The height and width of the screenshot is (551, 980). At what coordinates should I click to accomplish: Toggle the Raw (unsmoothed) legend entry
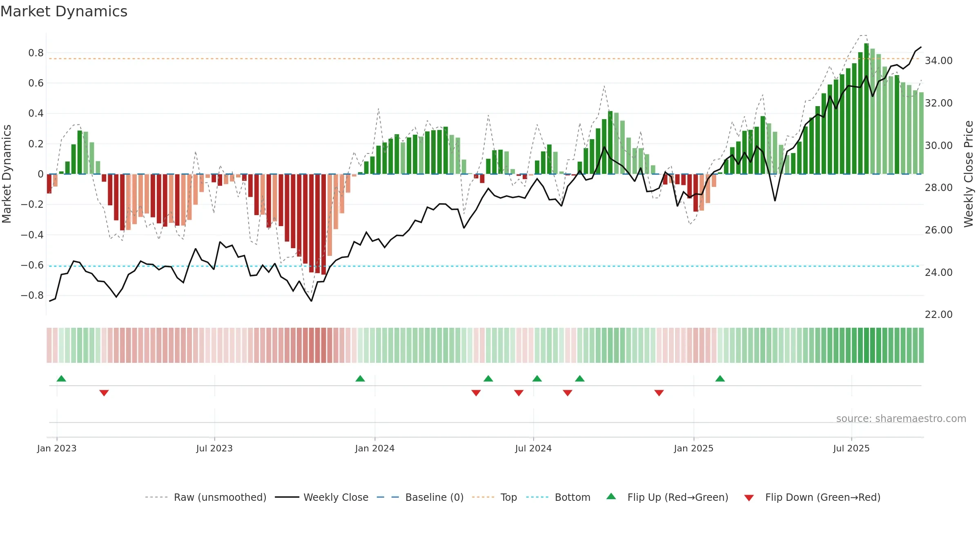205,497
